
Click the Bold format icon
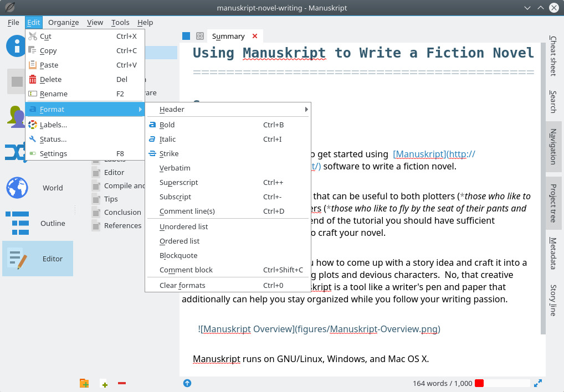[x=152, y=125]
